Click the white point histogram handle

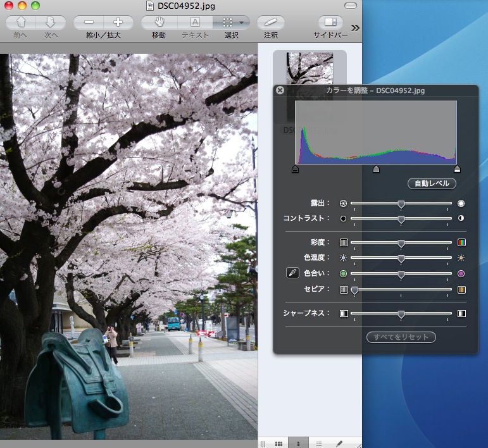457,169
